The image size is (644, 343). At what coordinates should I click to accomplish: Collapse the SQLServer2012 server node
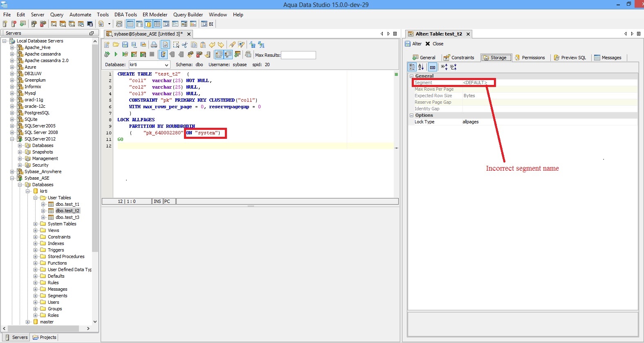(x=12, y=139)
